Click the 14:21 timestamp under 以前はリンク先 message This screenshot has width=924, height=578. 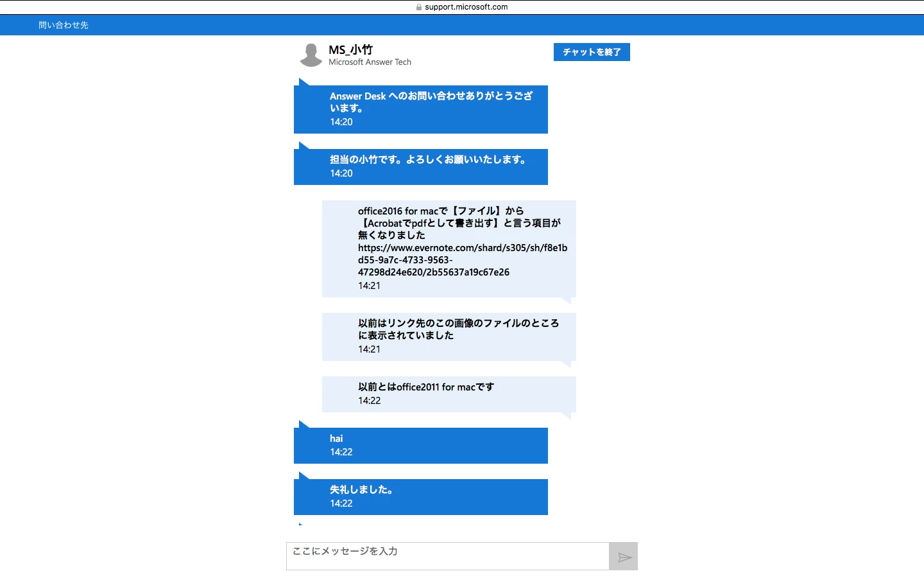click(369, 349)
